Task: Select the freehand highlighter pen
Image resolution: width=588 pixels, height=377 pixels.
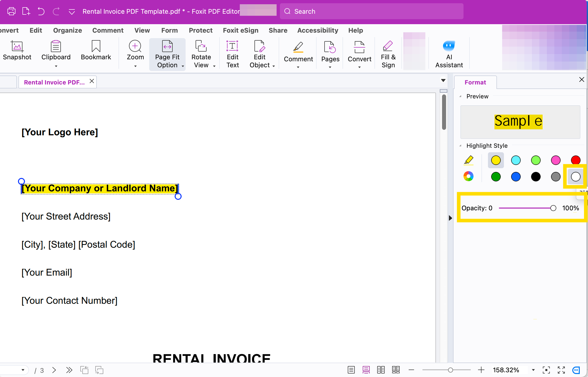Action: pos(469,160)
